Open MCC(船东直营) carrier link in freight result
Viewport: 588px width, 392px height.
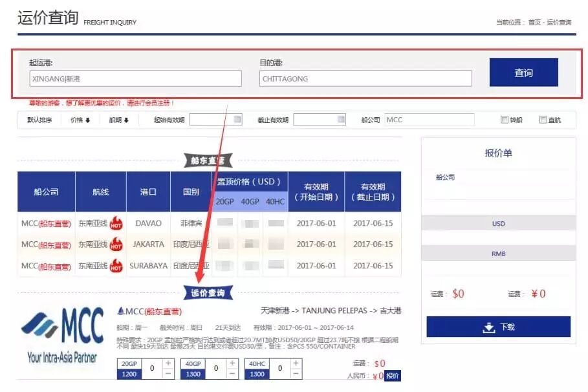[154, 311]
